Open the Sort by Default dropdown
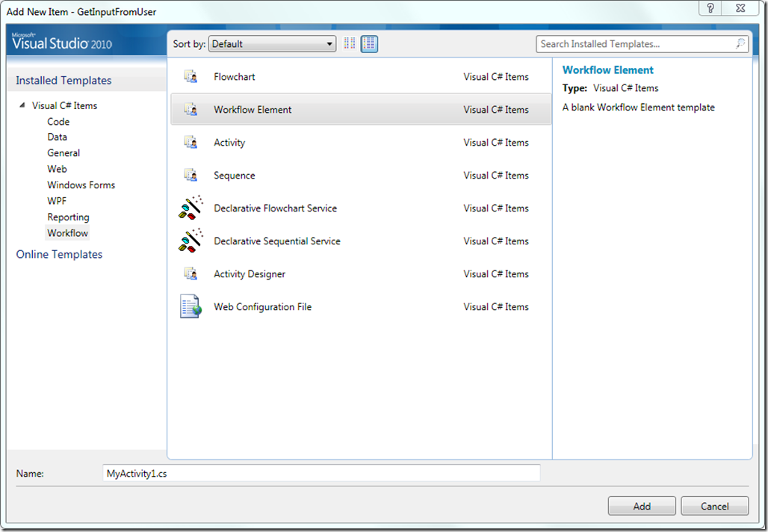Image resolution: width=768 pixels, height=532 pixels. 273,43
